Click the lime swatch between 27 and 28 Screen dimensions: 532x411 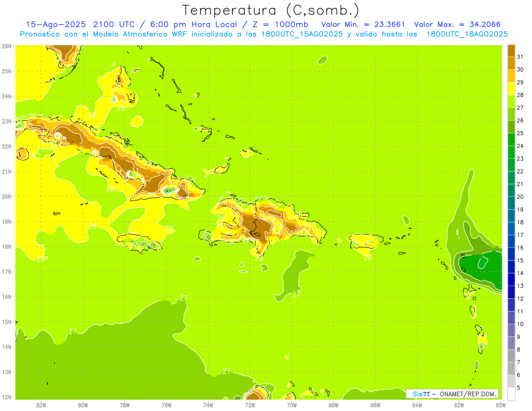coord(511,101)
